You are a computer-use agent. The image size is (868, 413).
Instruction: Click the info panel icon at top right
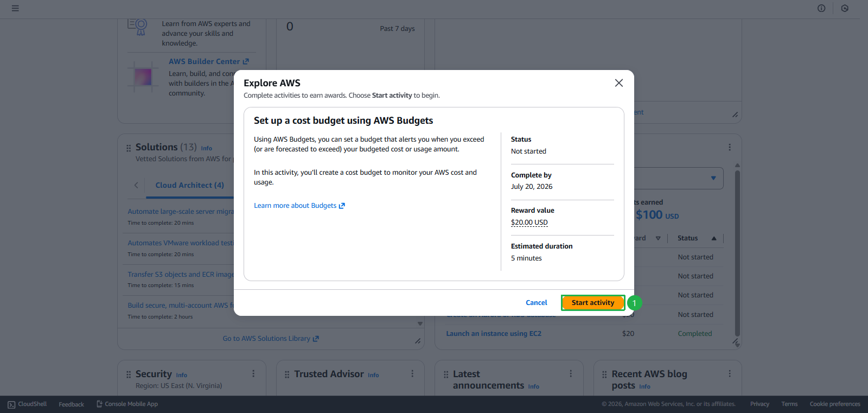[x=821, y=8]
